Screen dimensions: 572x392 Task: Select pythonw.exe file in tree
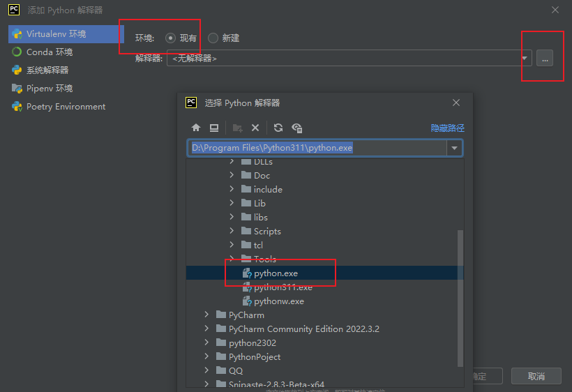tap(324, 301)
